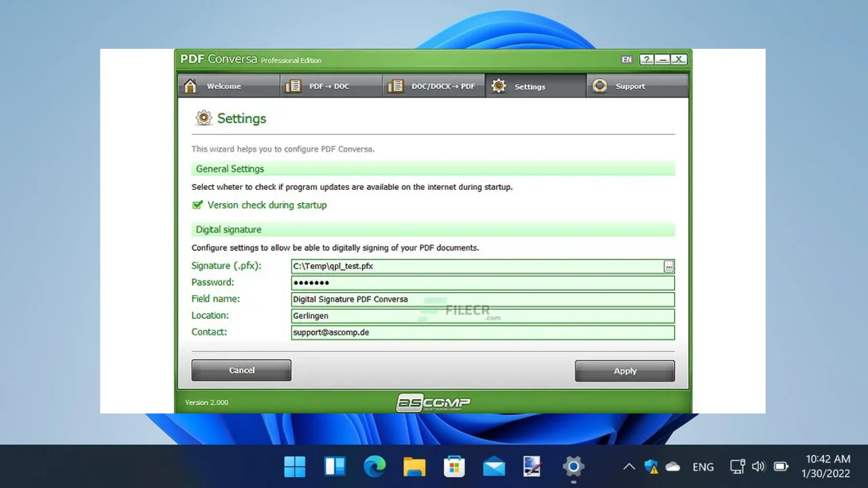Click the Apply button

625,371
